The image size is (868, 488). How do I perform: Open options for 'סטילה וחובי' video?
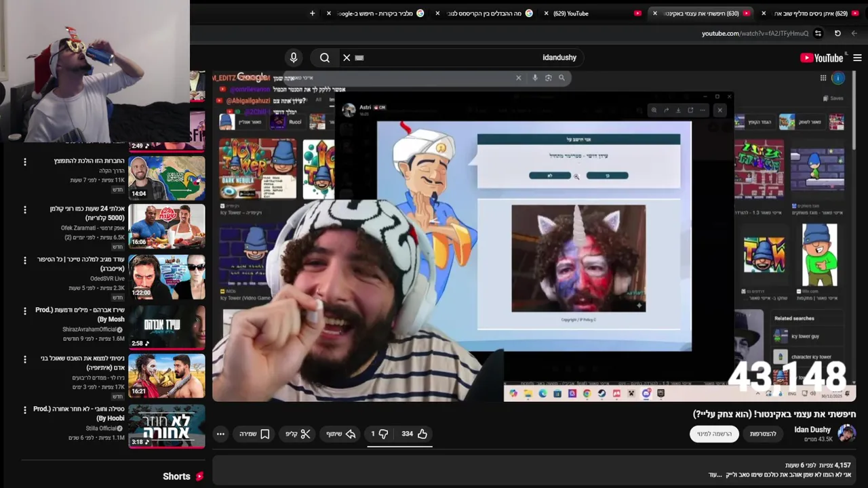[25, 409]
